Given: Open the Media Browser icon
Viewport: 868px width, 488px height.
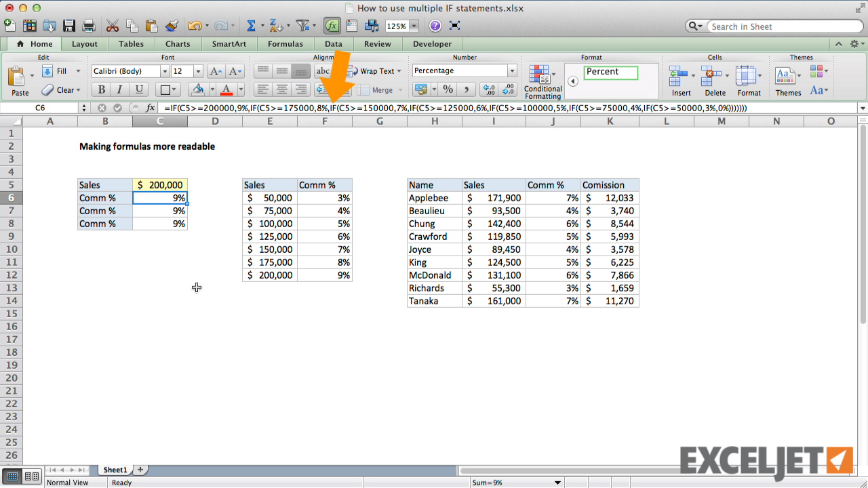Looking at the screenshot, I should pyautogui.click(x=372, y=26).
